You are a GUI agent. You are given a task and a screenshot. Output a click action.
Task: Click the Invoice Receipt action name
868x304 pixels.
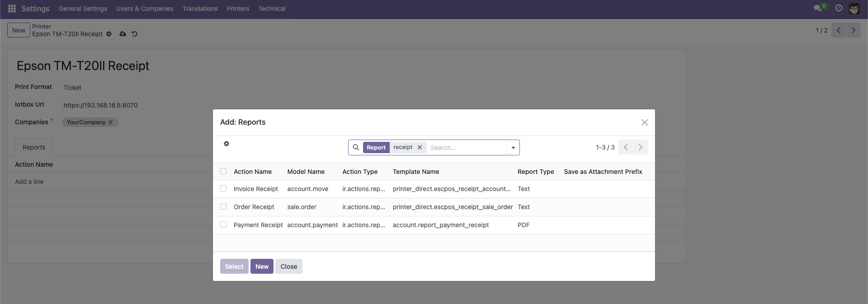tap(256, 189)
